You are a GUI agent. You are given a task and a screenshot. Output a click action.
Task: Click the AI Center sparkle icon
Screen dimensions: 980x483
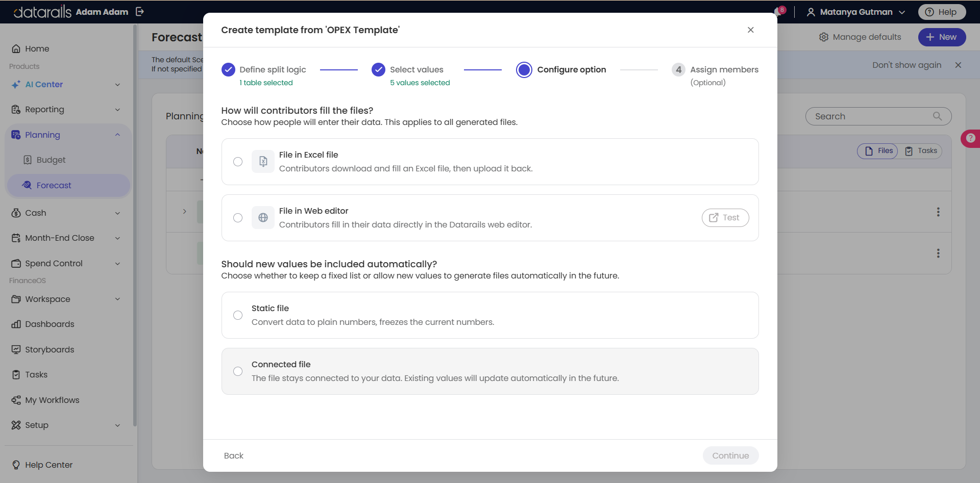pyautogui.click(x=16, y=85)
